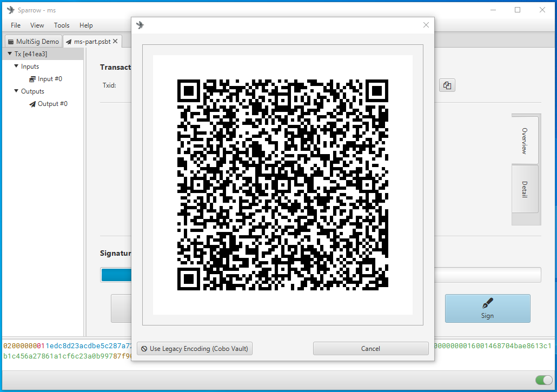
Task: Click the wallet icon on MultiSig Demo tab
Action: (x=11, y=42)
